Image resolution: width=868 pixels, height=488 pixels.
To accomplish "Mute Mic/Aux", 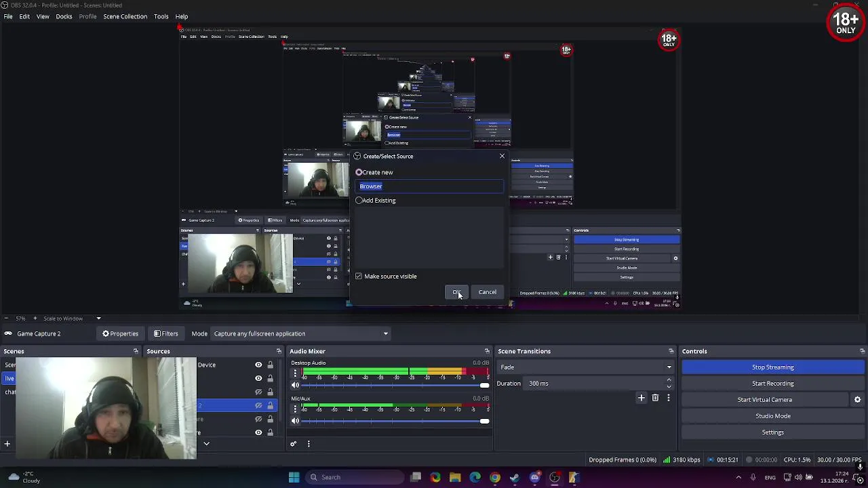I will [x=295, y=422].
